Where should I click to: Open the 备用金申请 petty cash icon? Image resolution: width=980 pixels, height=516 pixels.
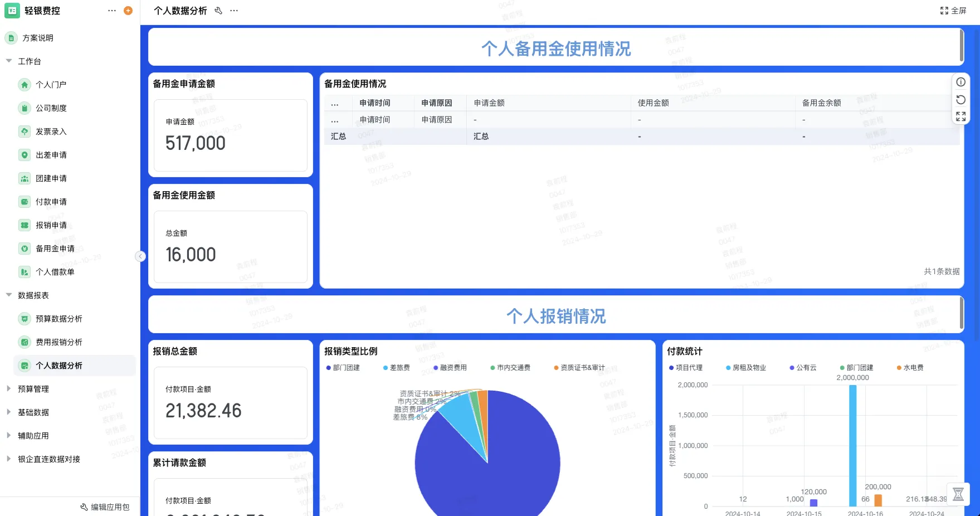click(25, 249)
